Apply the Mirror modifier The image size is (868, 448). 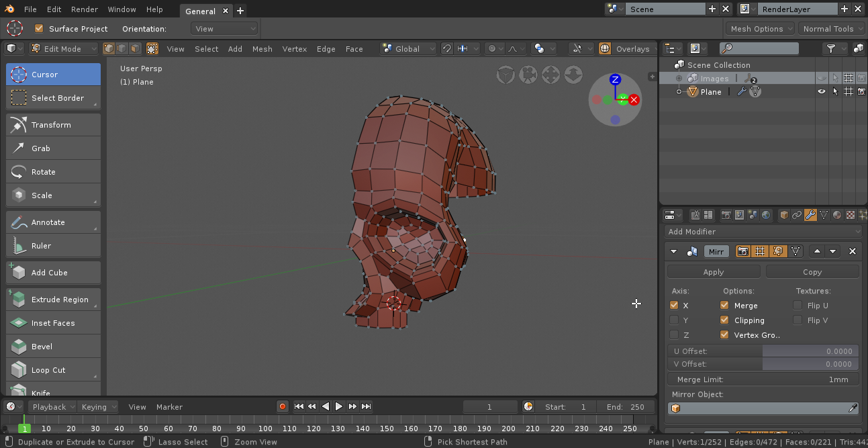coord(714,272)
